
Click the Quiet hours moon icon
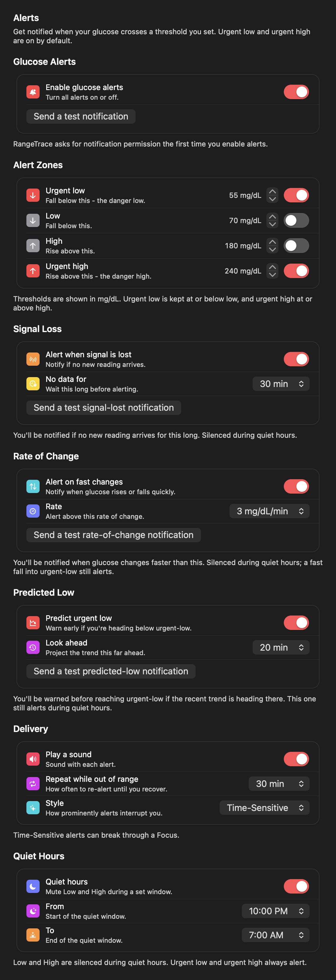tap(33, 886)
